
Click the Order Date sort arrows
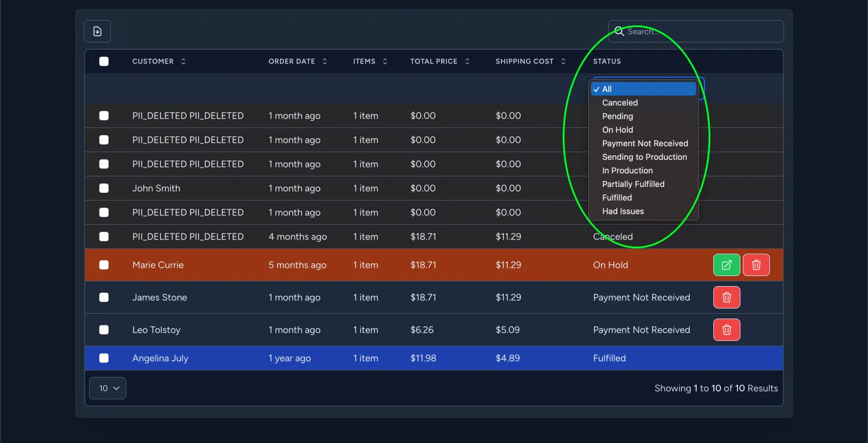tap(324, 61)
